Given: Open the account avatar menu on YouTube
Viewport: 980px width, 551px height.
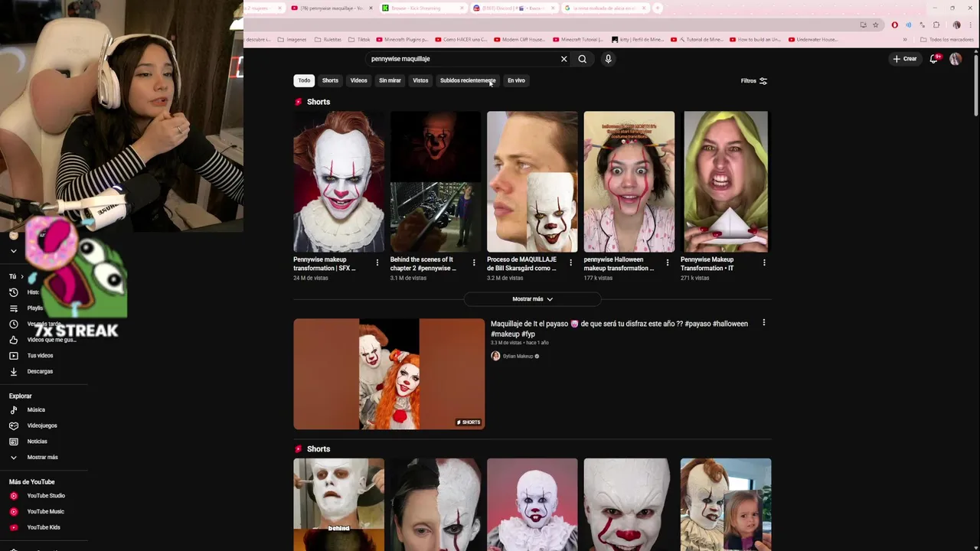Looking at the screenshot, I should 955,59.
